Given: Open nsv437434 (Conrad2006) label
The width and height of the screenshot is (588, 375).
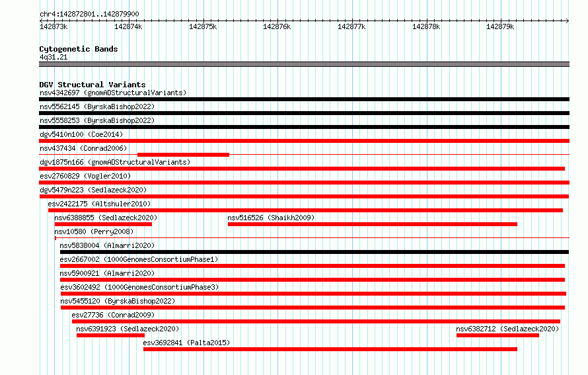Looking at the screenshot, I should 83,148.
